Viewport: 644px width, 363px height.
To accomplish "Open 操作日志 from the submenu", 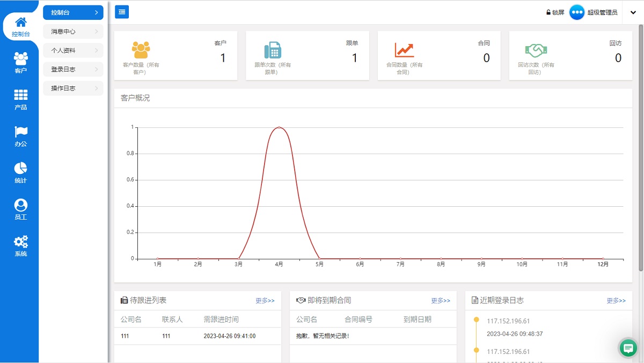I will (73, 88).
